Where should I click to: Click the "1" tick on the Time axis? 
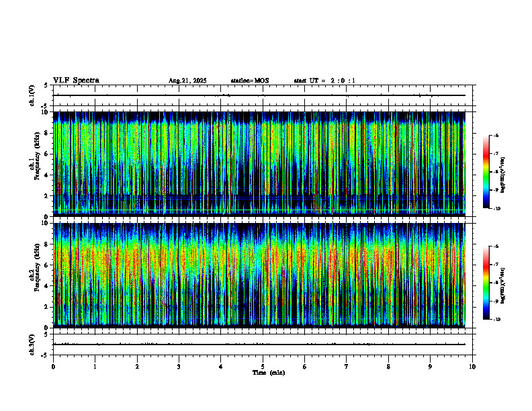tap(95, 367)
